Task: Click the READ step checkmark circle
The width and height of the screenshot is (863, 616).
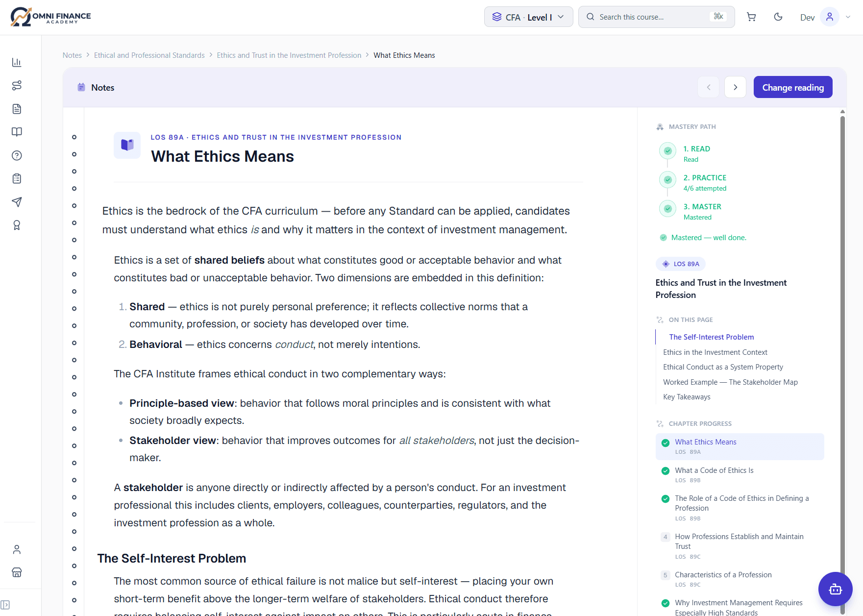Action: coord(667,151)
